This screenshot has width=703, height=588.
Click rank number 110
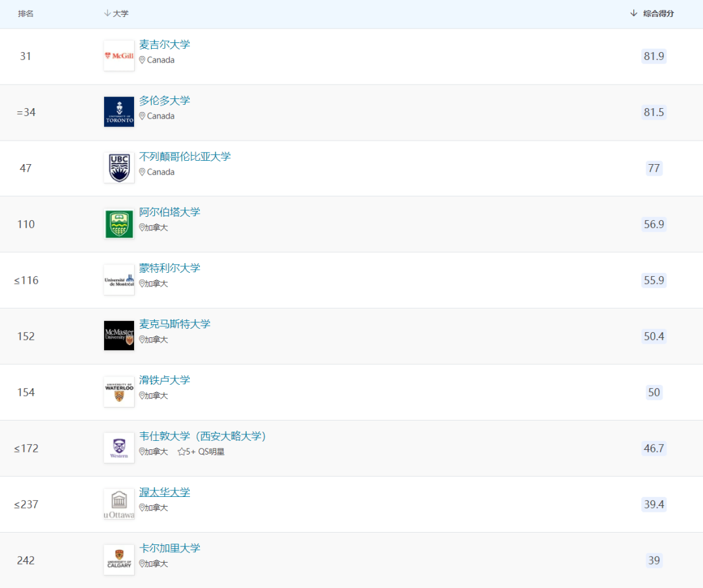tap(26, 224)
